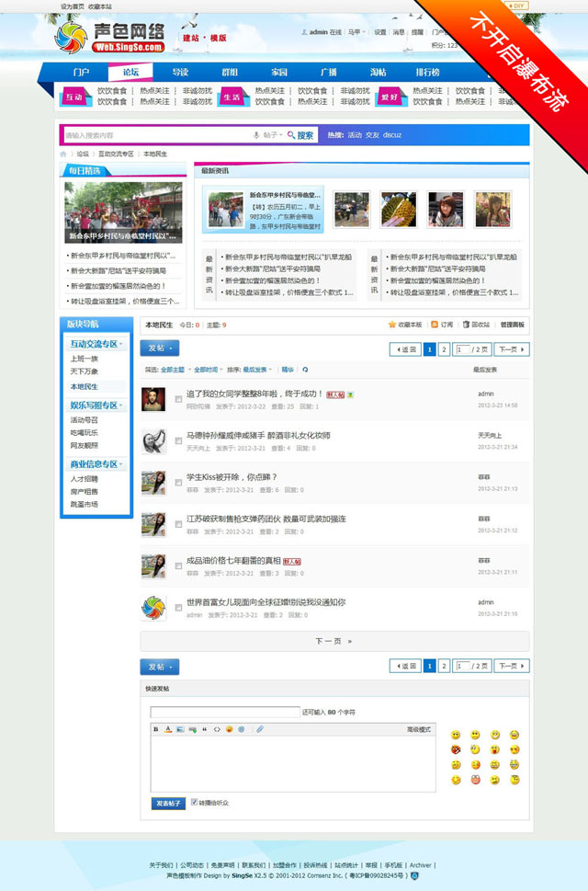Viewport: 588px width, 891px height.
Task: Click the @ mention icon in editor
Action: pos(242,729)
